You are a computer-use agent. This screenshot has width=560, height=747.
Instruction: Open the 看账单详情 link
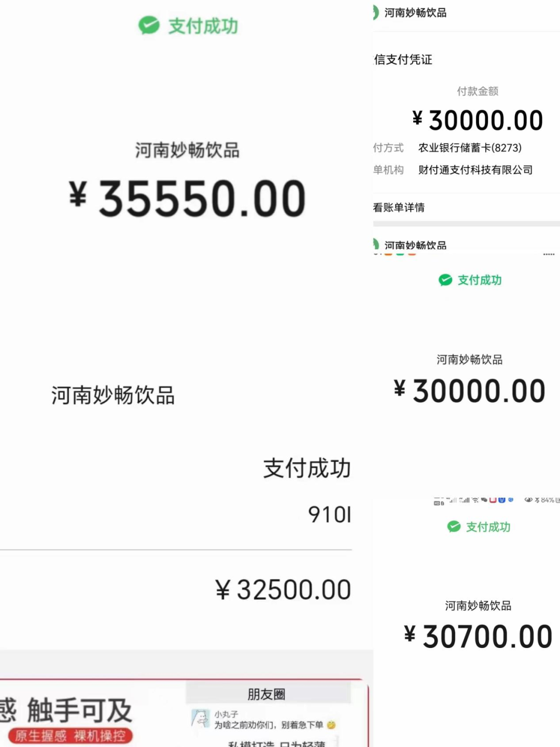click(x=399, y=207)
